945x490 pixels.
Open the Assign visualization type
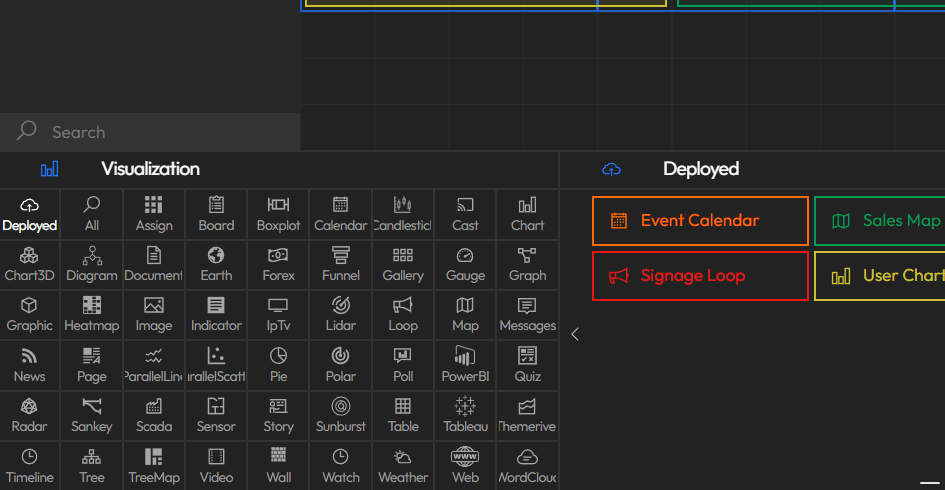(x=154, y=215)
